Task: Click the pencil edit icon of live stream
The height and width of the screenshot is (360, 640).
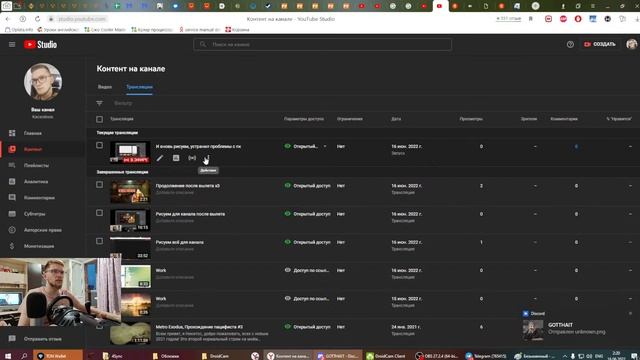Action: 160,158
